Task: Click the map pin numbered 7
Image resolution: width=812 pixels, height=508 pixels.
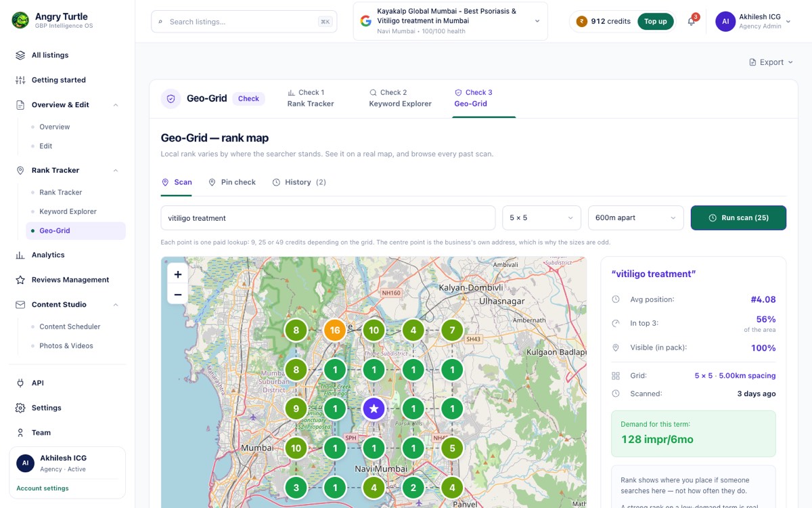Action: 452,331
